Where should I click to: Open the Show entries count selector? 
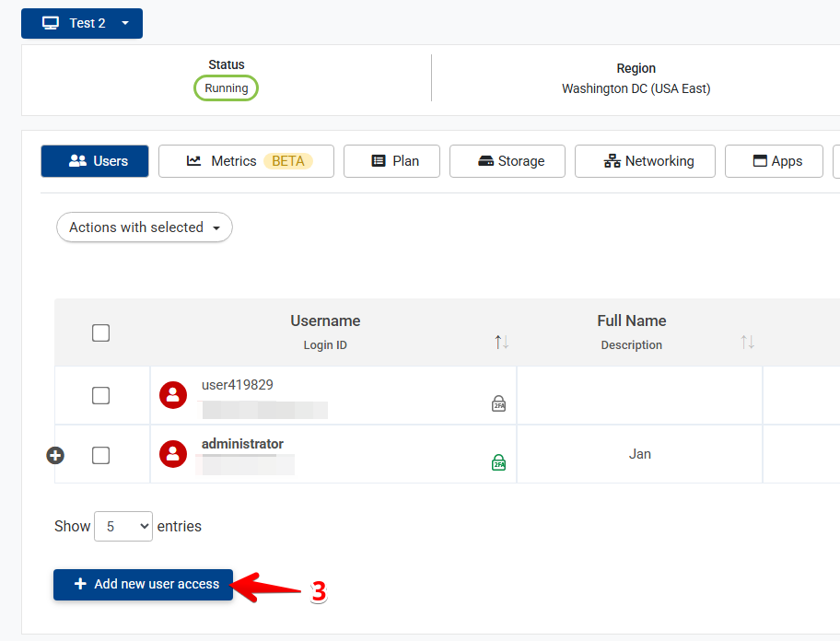pyautogui.click(x=123, y=527)
